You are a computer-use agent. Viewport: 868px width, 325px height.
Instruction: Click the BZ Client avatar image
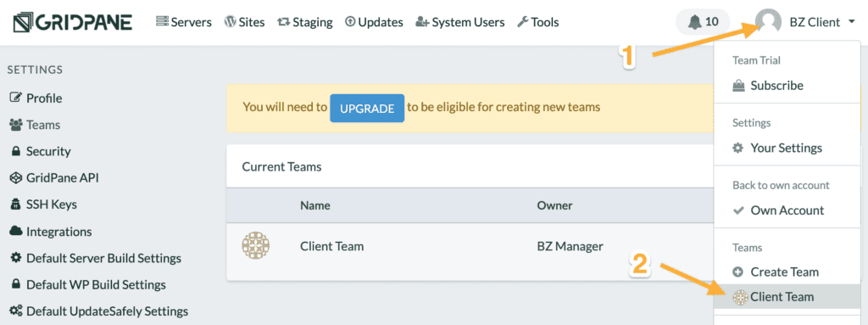coord(769,22)
